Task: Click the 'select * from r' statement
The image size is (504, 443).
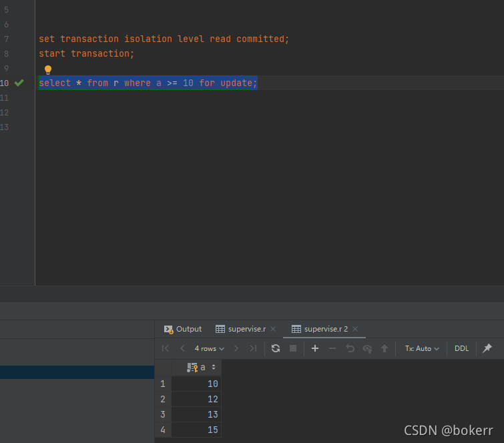Action: click(148, 83)
